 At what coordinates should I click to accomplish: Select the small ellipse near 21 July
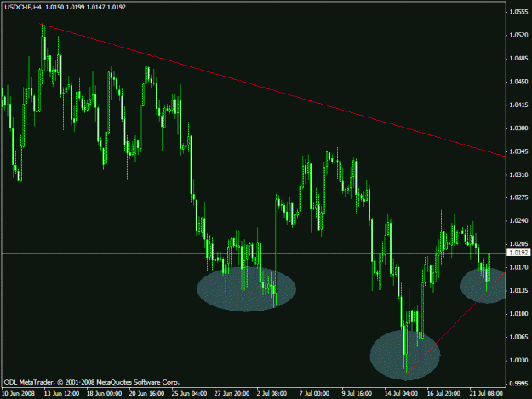(x=483, y=286)
